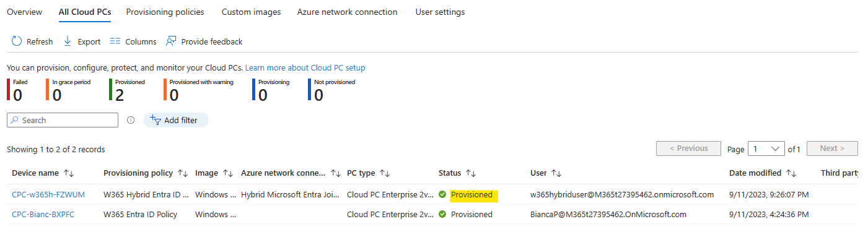Viewport: 868px width, 232px height.
Task: Sort by Provisioning policy arrows
Action: pos(183,173)
